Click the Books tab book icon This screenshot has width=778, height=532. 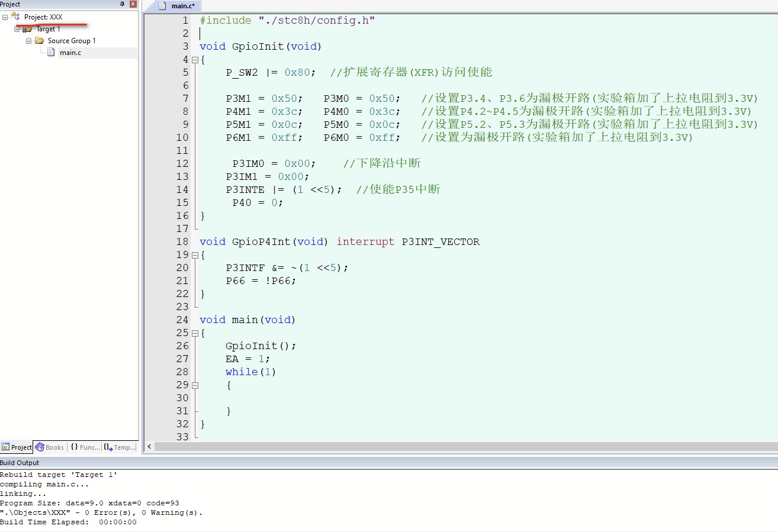coord(40,447)
